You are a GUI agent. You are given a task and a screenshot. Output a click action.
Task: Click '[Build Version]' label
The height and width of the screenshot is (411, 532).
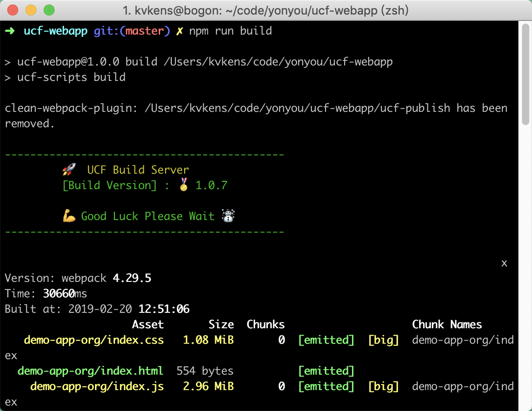point(110,185)
